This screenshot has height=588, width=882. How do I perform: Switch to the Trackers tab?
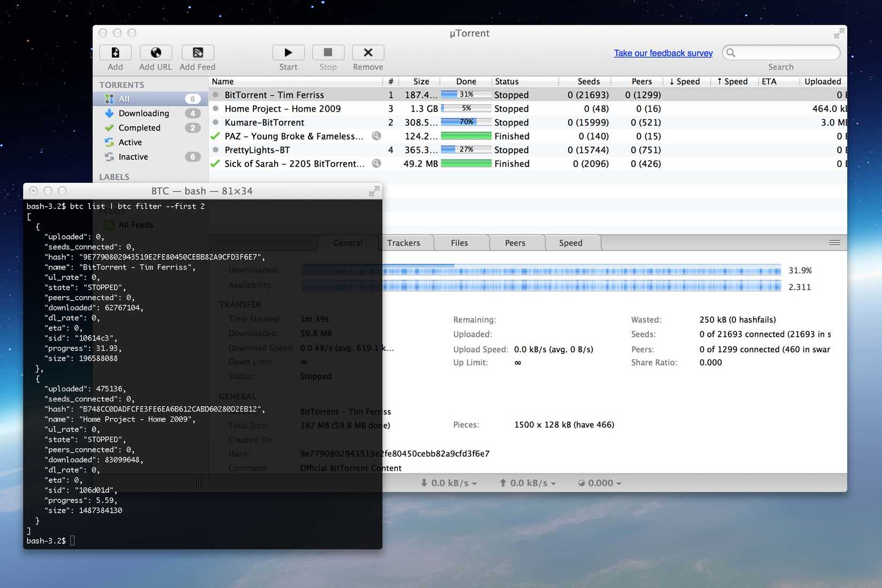click(405, 243)
